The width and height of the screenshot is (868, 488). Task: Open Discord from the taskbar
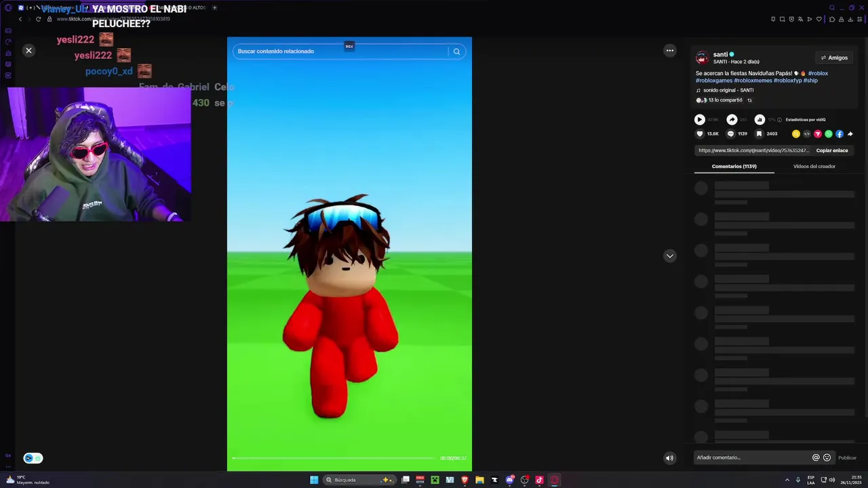click(x=509, y=480)
